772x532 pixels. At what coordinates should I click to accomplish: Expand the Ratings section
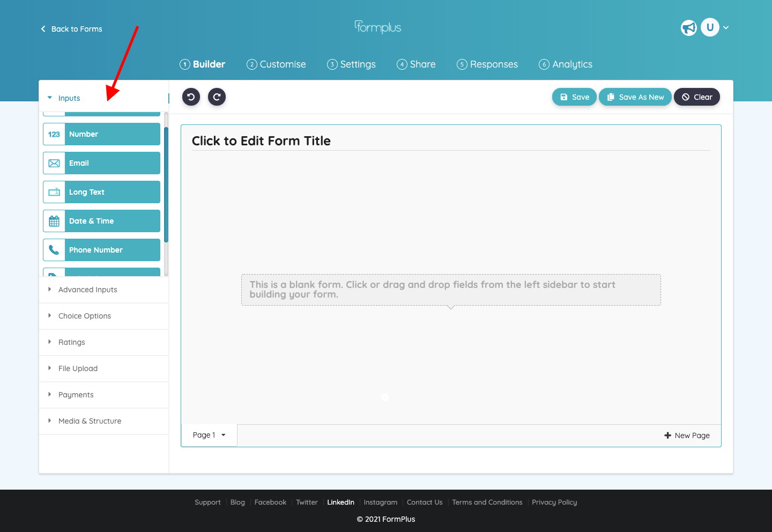pos(104,342)
